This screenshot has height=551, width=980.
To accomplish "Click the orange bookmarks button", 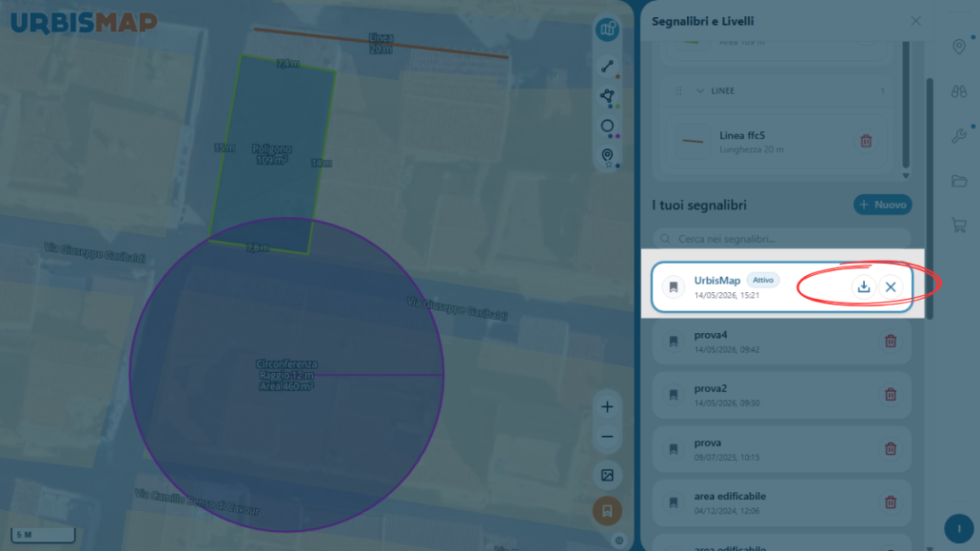I will tap(607, 511).
